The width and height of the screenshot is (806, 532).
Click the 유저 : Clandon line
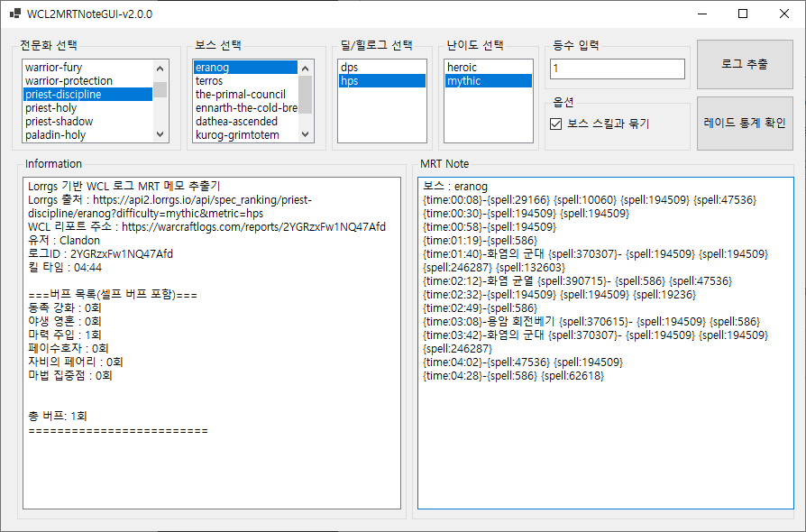point(64,241)
